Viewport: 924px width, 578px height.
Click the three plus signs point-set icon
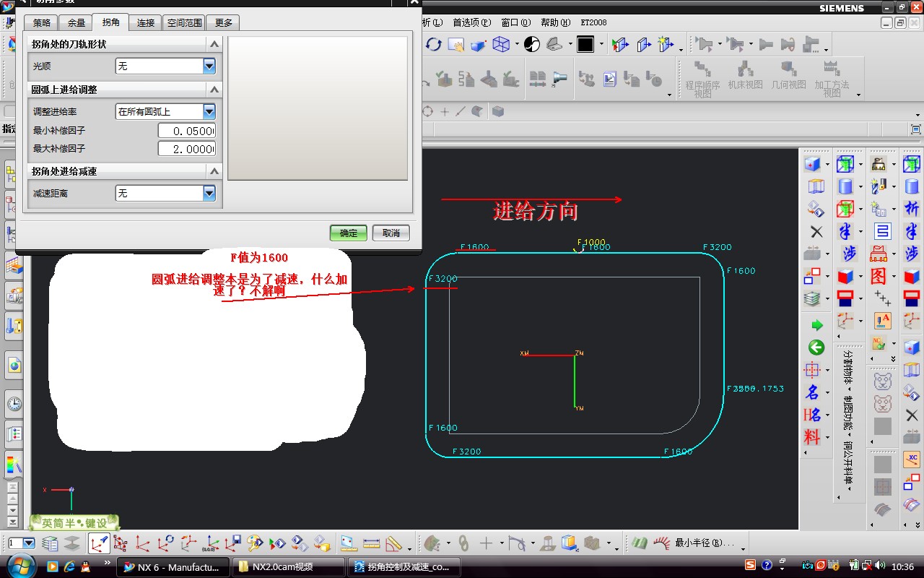click(x=881, y=297)
